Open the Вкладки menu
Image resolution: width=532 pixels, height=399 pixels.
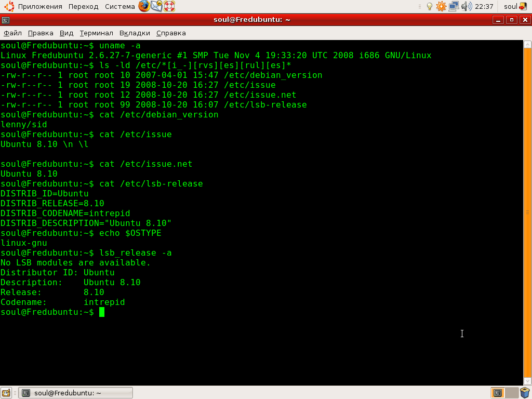135,33
